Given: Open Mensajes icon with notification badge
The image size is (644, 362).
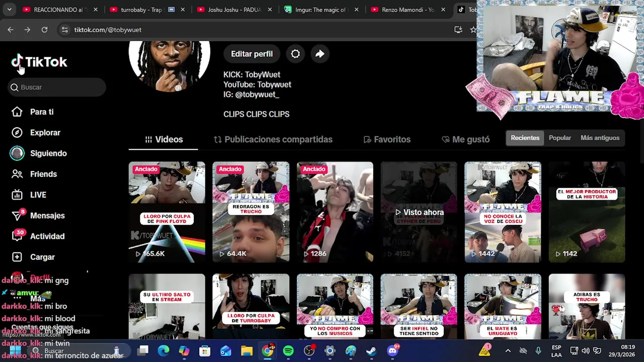Looking at the screenshot, I should [17, 215].
